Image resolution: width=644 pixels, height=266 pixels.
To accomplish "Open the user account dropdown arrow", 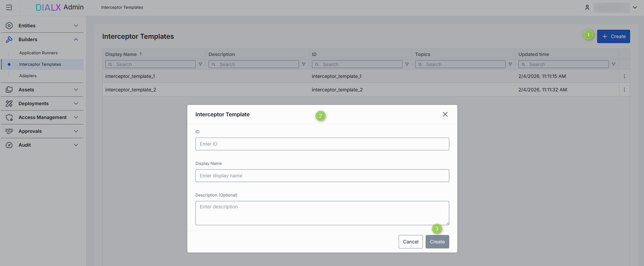I will [x=635, y=7].
